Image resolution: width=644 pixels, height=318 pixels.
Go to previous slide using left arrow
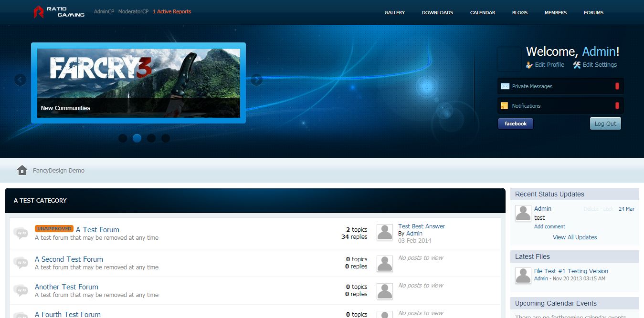(20, 80)
